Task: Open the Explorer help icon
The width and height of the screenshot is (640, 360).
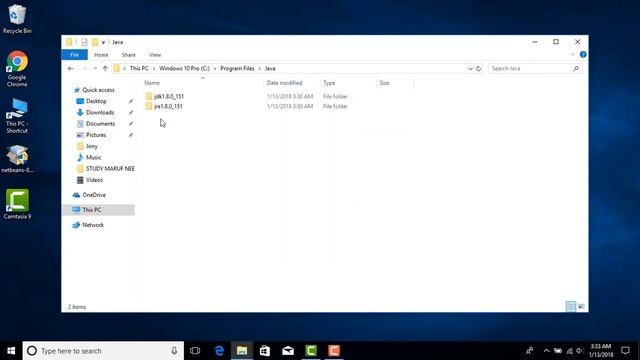Action: [x=583, y=55]
